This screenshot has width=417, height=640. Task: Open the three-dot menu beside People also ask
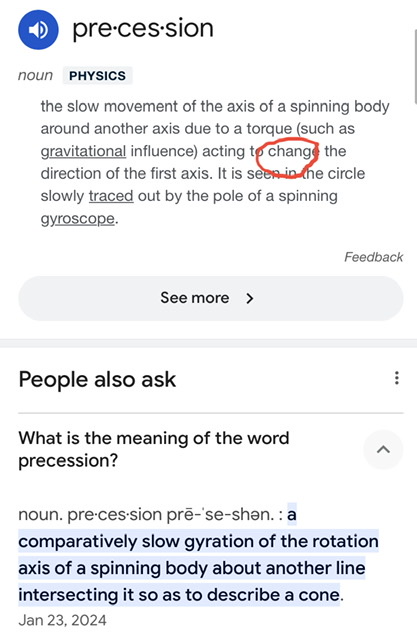397,378
